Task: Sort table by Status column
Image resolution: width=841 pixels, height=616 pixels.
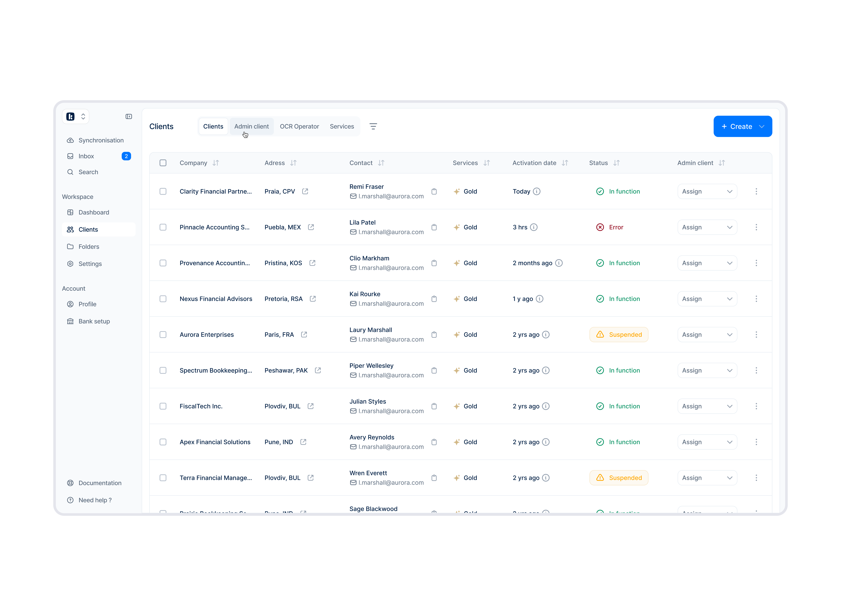Action: coord(616,163)
